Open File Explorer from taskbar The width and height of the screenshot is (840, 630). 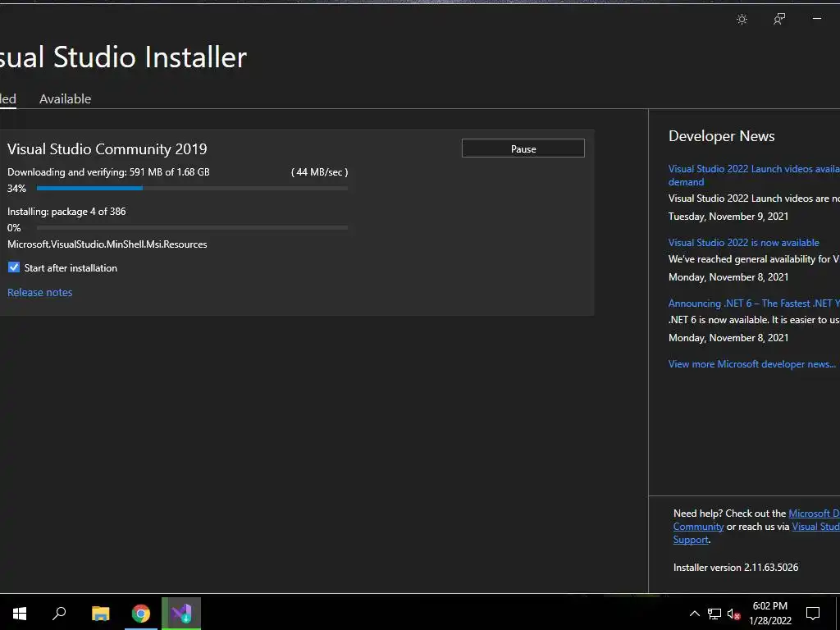[100, 614]
